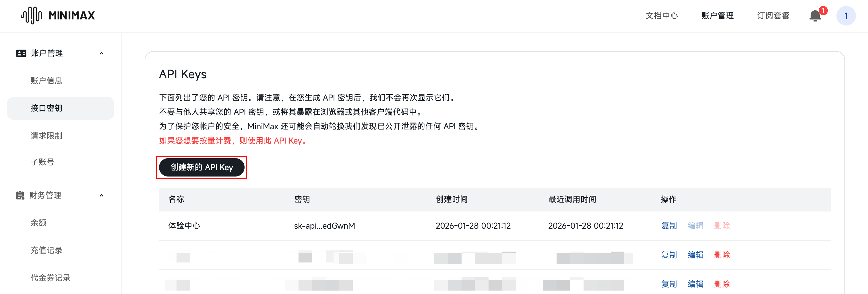Open the notification bell
The width and height of the screenshot is (868, 294).
click(x=815, y=16)
